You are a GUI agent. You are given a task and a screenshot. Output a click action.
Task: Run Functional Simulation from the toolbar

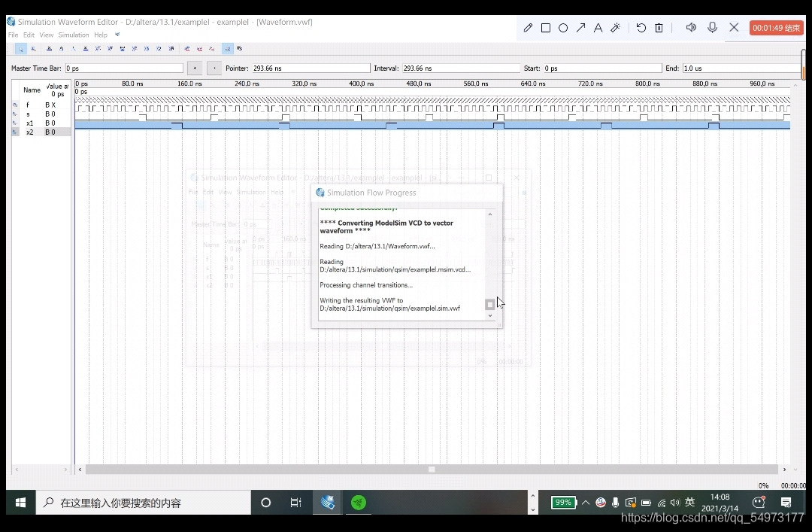click(x=187, y=49)
